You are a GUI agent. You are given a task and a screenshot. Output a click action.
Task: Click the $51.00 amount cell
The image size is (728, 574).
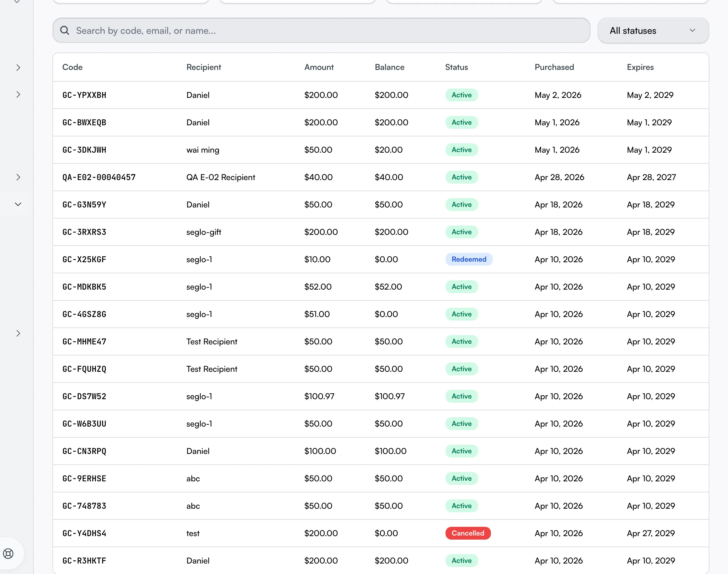(317, 314)
